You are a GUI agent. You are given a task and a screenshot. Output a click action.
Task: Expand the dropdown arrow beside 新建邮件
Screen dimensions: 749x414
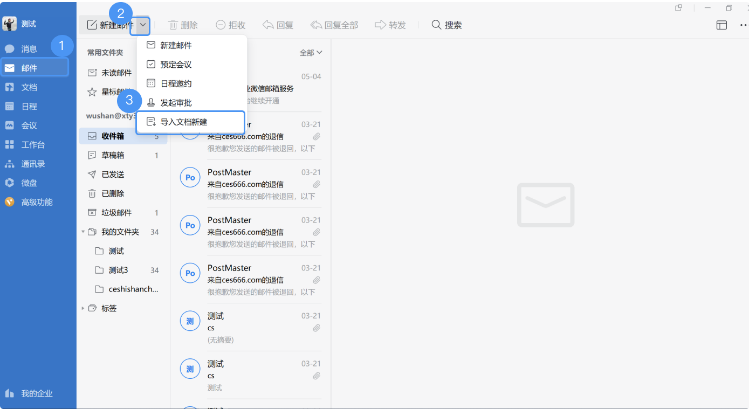144,24
